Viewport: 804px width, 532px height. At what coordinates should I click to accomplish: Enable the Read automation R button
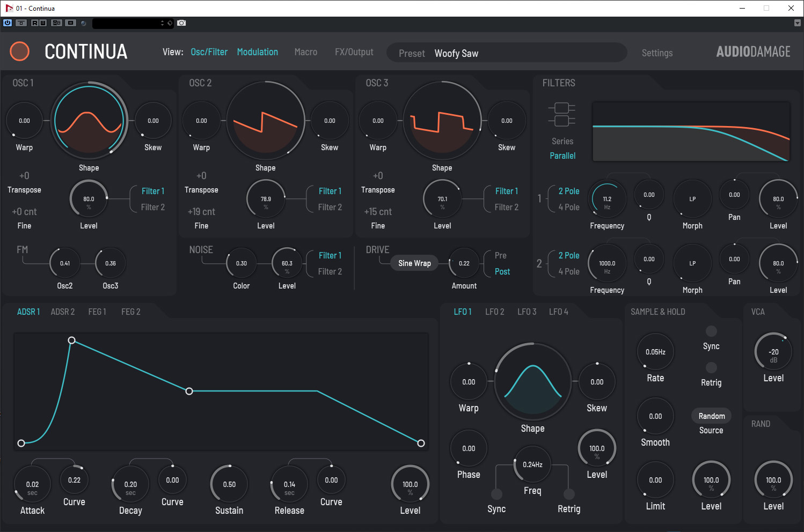click(x=34, y=23)
